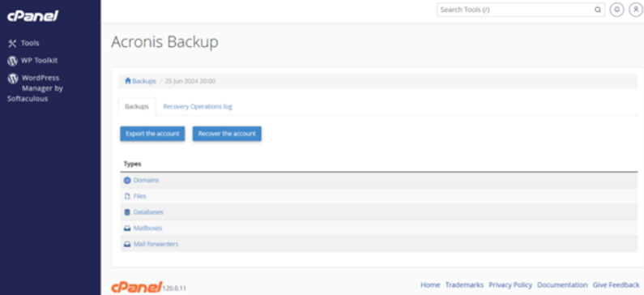
Task: Click the Databases cylinder icon
Action: click(127, 212)
